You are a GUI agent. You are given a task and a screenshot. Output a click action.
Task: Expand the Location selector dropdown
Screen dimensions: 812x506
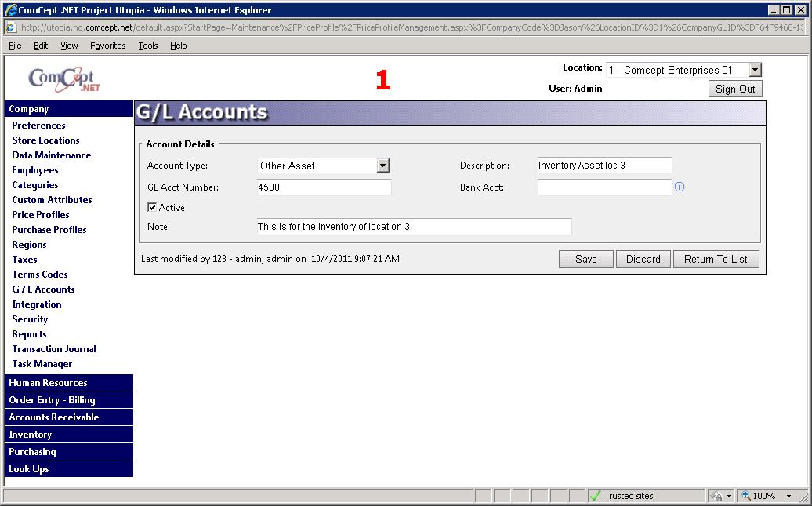[x=754, y=71]
